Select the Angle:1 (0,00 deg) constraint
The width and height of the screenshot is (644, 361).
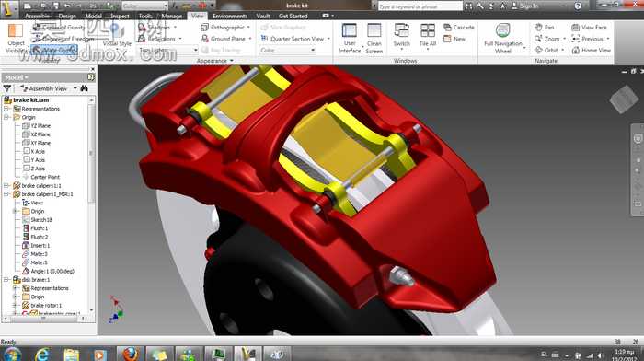(48, 271)
